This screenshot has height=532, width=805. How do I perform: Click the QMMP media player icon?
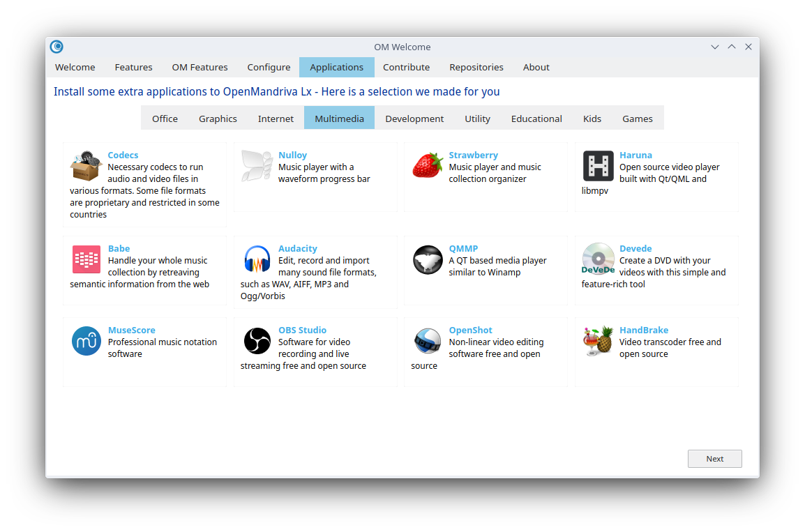tap(427, 259)
